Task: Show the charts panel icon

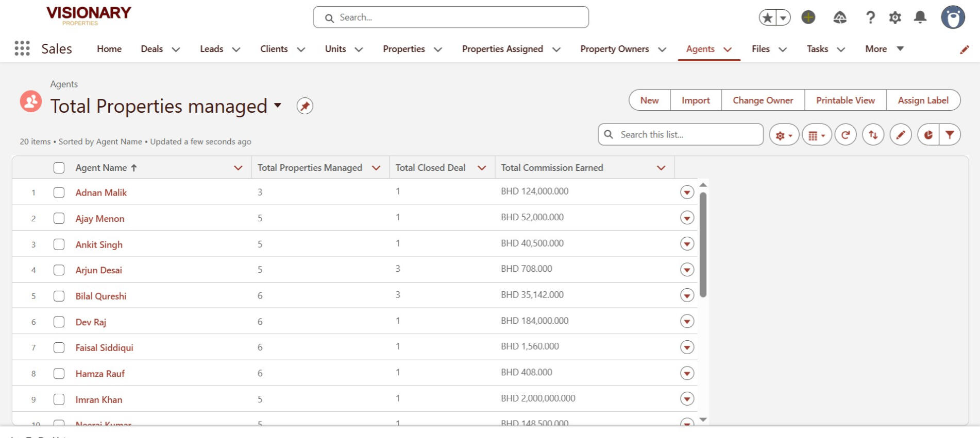Action: coord(928,135)
